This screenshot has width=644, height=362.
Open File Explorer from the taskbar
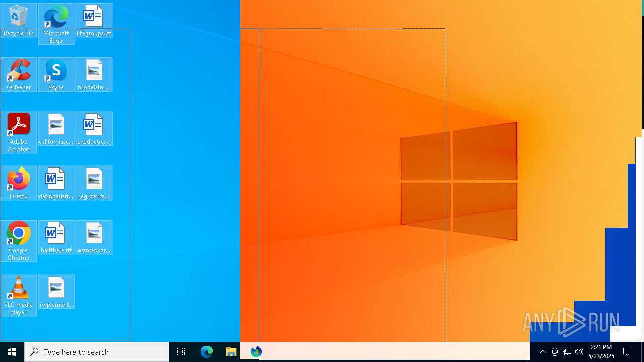tap(231, 352)
